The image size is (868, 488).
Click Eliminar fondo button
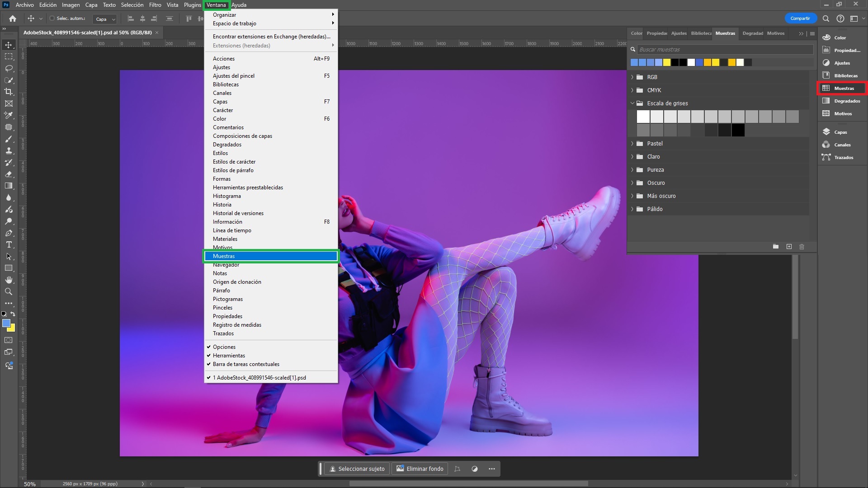(420, 469)
